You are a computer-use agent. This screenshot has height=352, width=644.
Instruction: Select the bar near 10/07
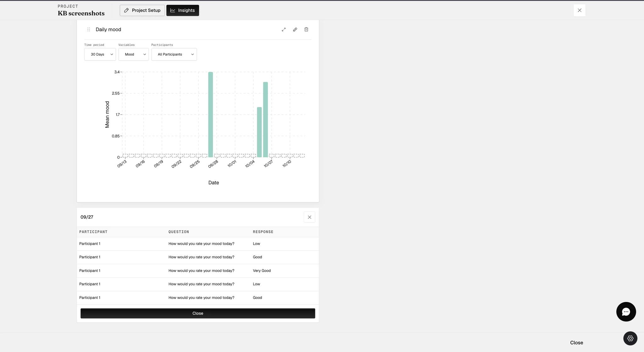pos(265,120)
